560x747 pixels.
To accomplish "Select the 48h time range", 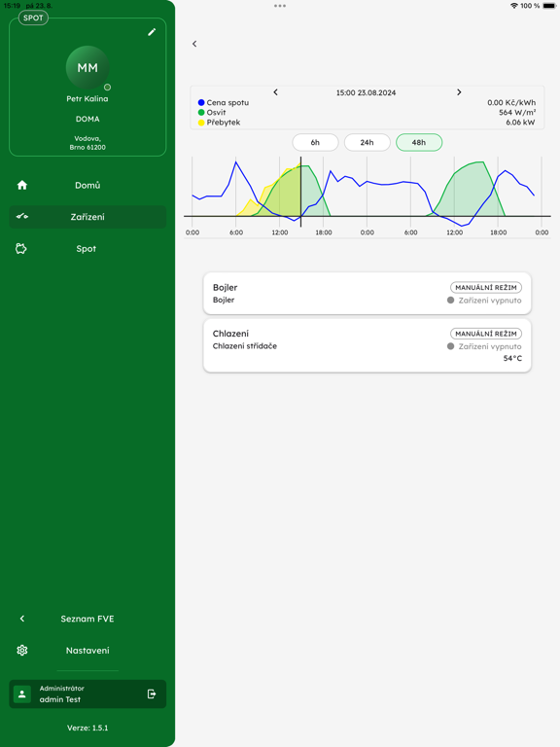I will point(419,142).
